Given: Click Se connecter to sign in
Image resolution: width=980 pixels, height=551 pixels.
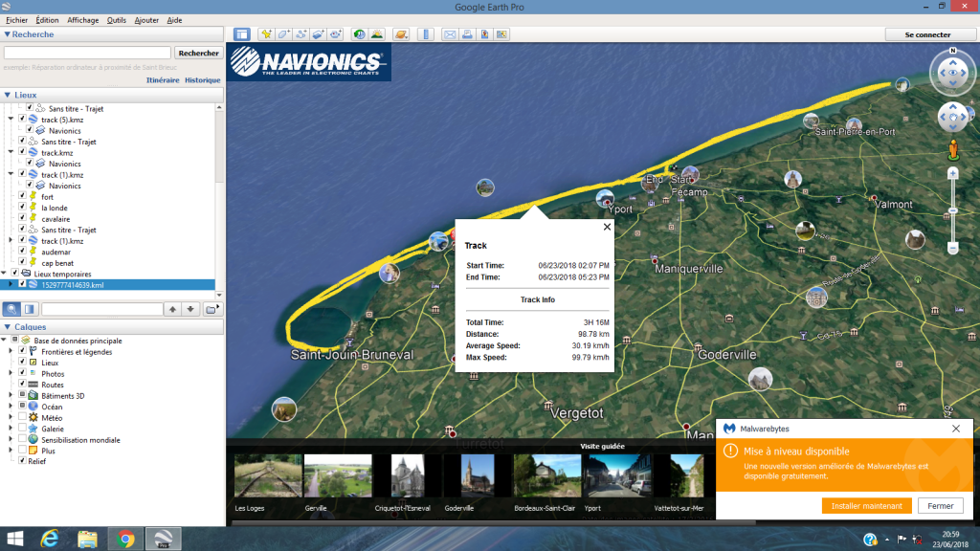Looking at the screenshot, I should [x=927, y=35].
